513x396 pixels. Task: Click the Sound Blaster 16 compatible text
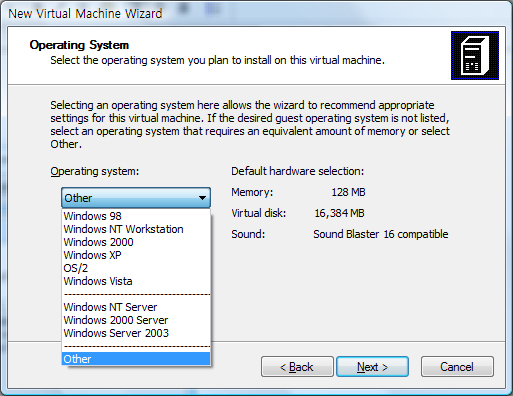380,234
